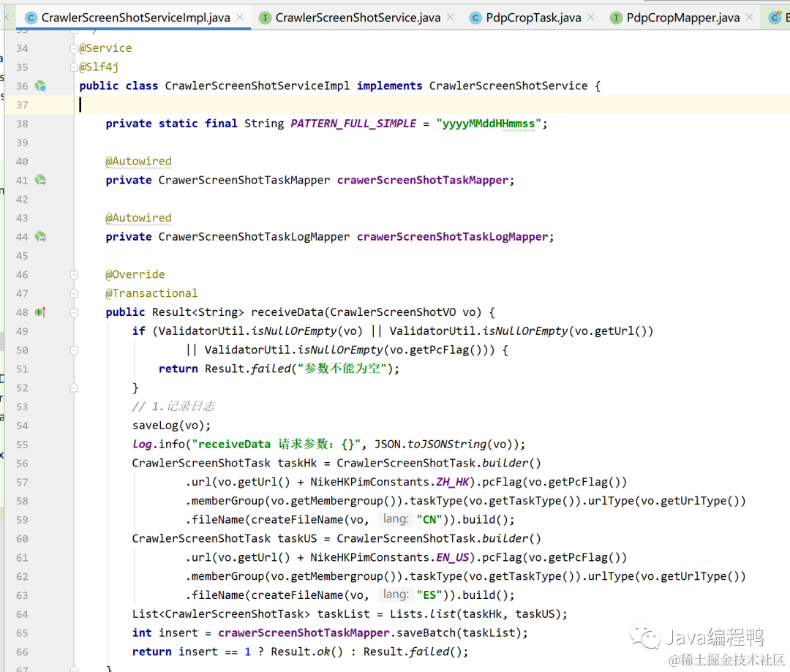Click the // 1.记录日志 comment
The width and height of the screenshot is (790, 672).
pyautogui.click(x=173, y=407)
